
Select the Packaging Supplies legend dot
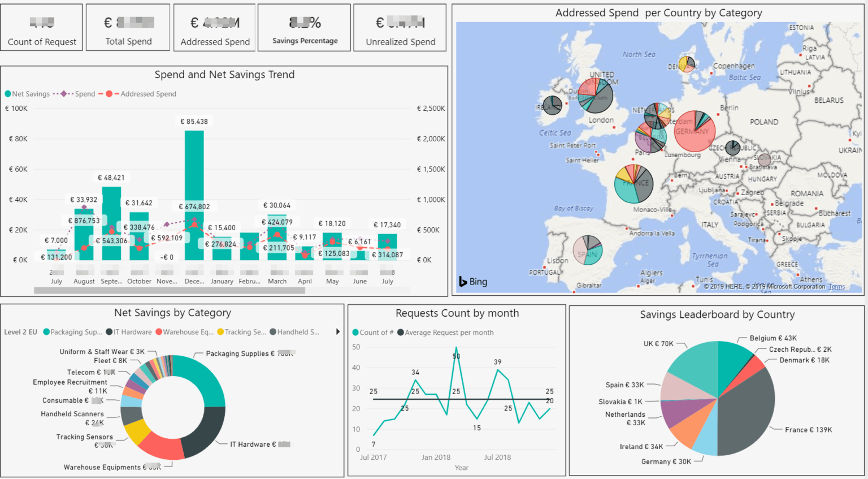point(47,332)
